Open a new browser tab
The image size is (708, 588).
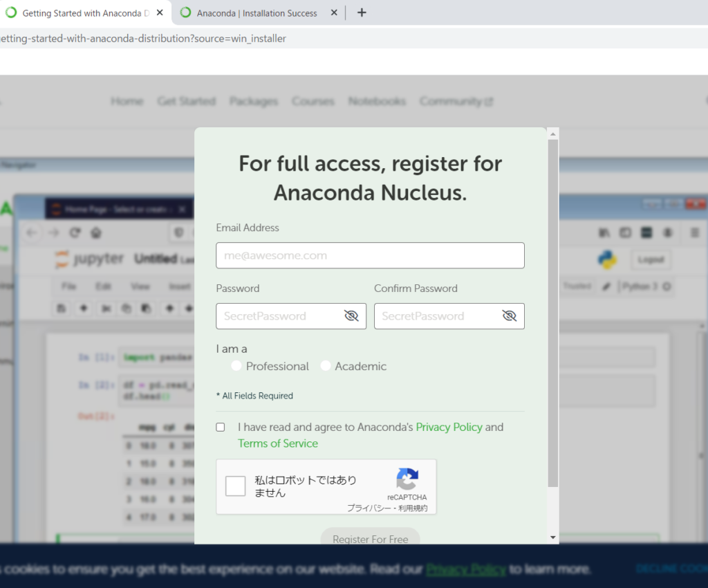[x=362, y=12]
